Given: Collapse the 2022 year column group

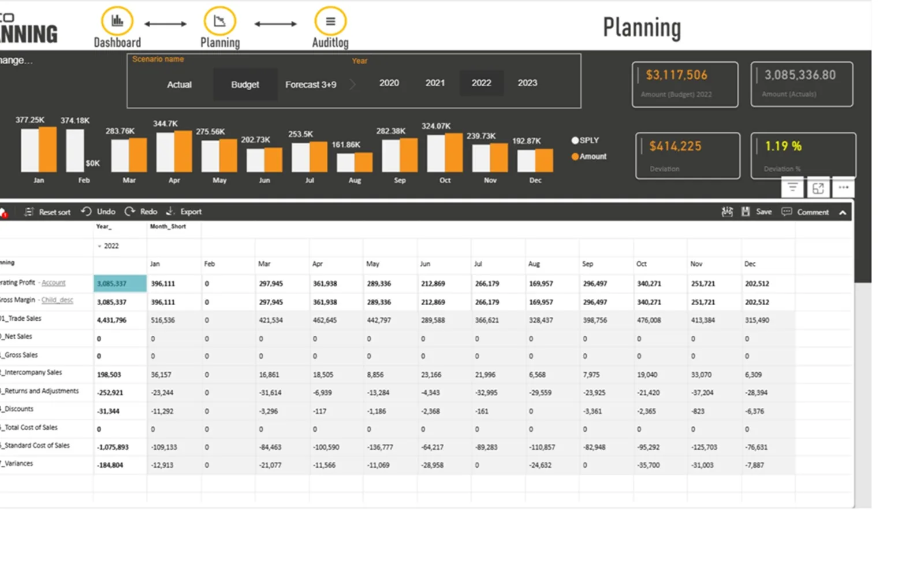Looking at the screenshot, I should coord(99,246).
